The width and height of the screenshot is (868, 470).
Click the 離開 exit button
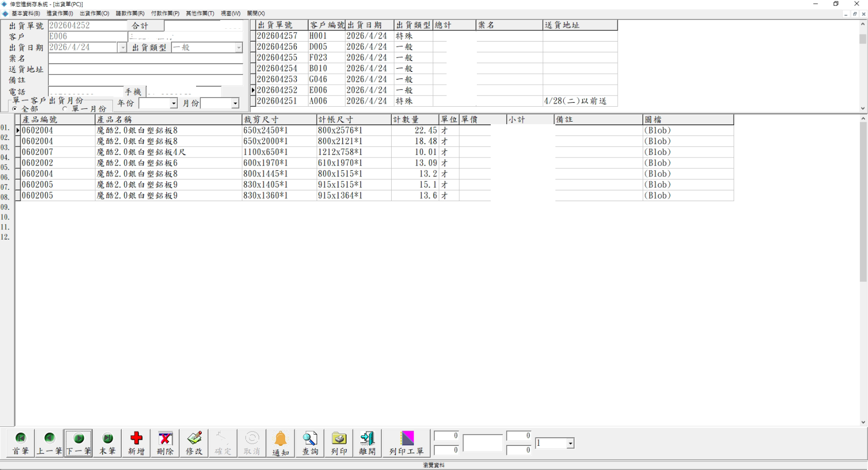click(x=368, y=443)
